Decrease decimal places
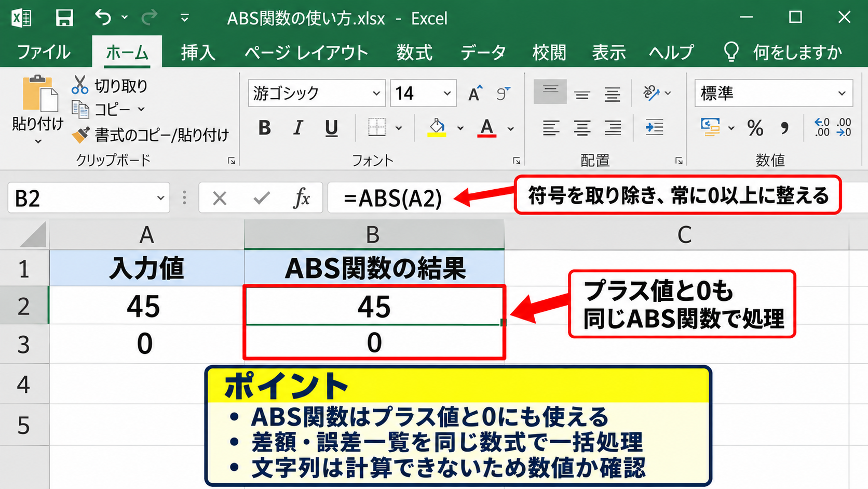 844,127
